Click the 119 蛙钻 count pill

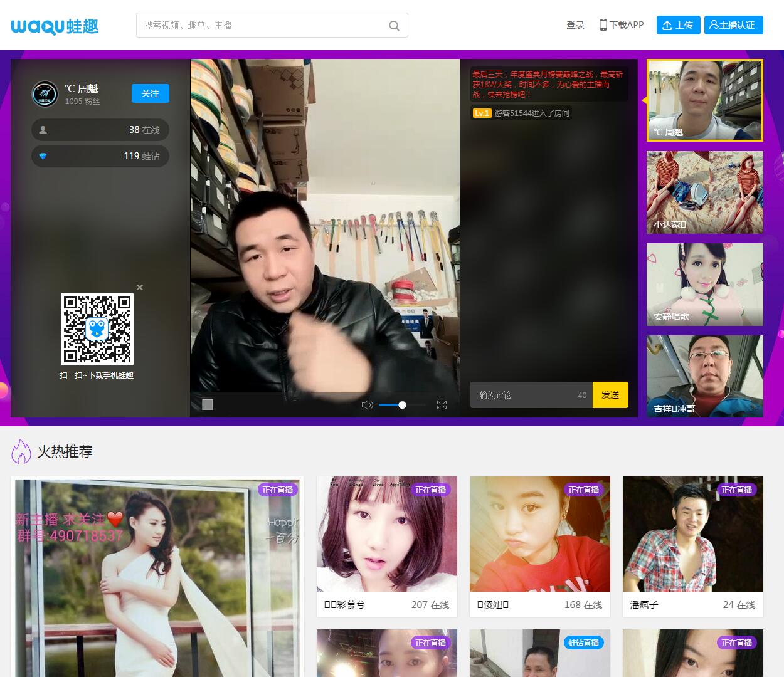tap(100, 156)
